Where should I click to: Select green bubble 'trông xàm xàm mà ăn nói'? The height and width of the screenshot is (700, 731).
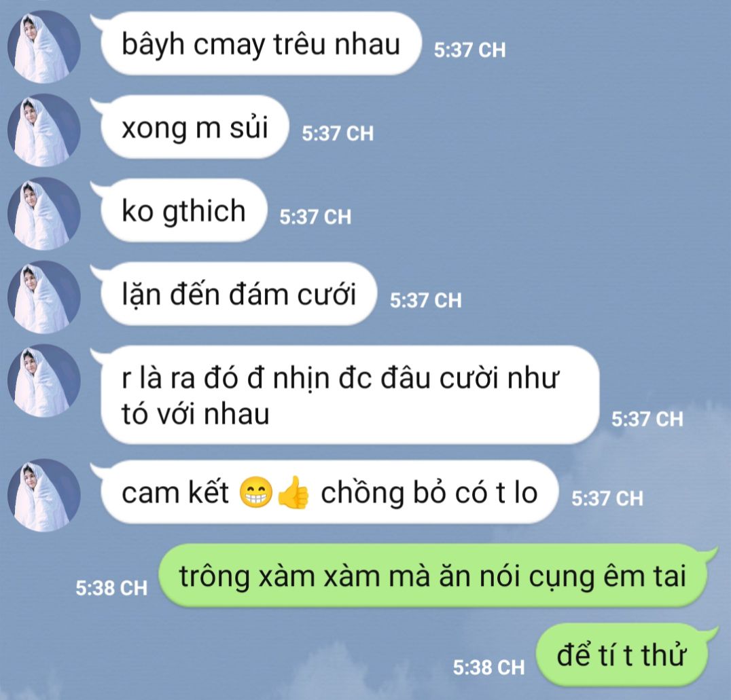[x=438, y=576]
